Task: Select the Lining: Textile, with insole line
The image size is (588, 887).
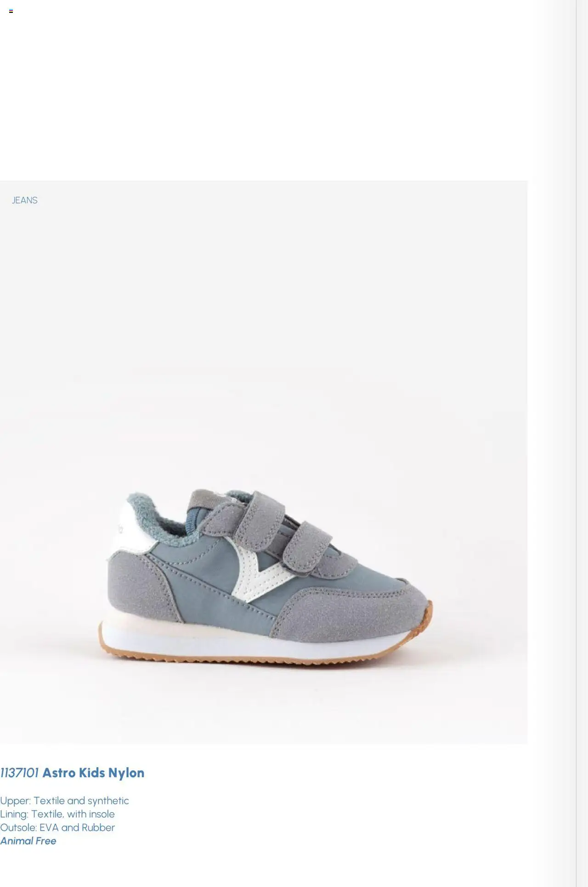Action: [x=57, y=814]
